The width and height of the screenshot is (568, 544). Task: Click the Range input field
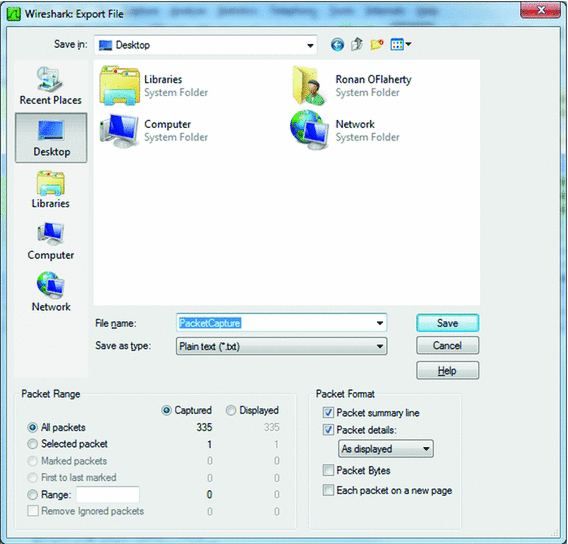(108, 495)
